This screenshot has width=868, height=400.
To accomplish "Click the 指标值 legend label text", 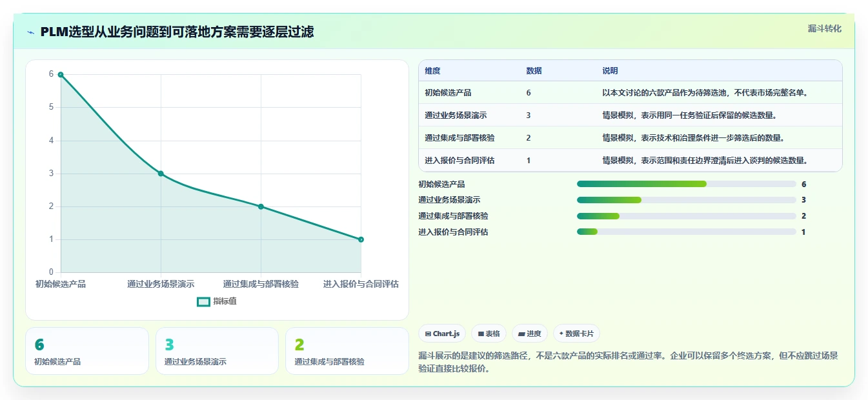I will click(x=225, y=301).
